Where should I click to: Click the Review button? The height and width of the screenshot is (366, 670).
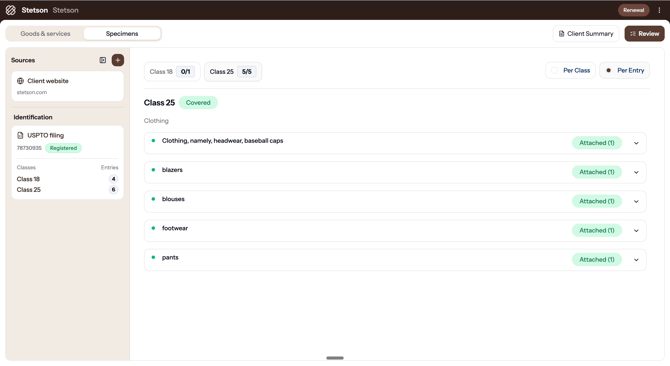[644, 33]
